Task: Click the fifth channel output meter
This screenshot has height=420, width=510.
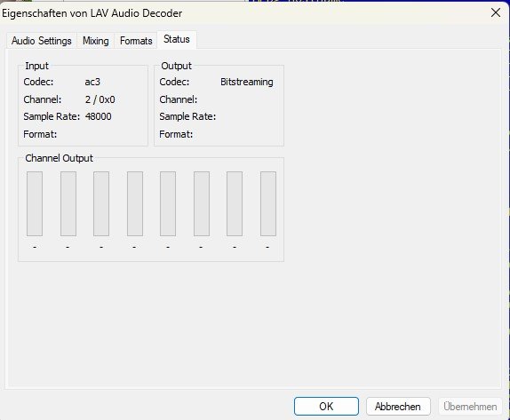Action: pyautogui.click(x=168, y=204)
